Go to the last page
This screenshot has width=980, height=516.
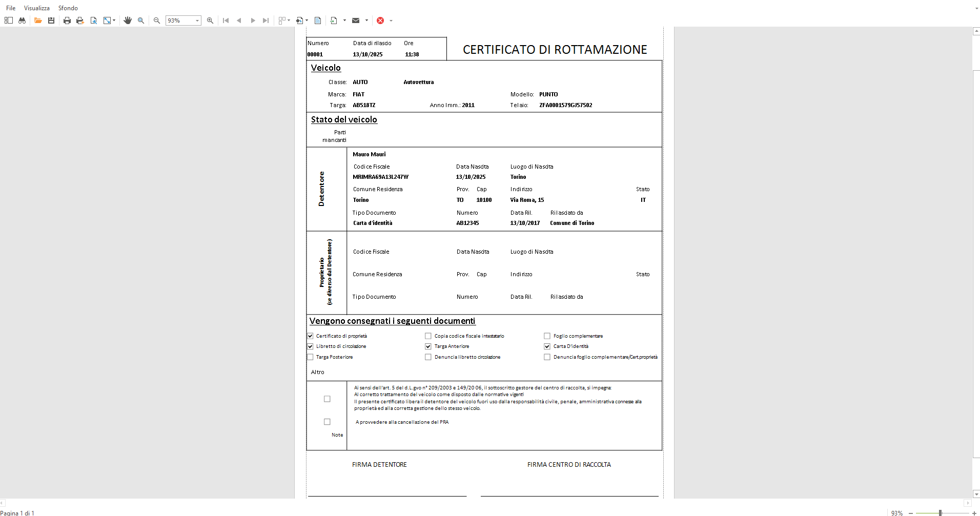point(266,20)
